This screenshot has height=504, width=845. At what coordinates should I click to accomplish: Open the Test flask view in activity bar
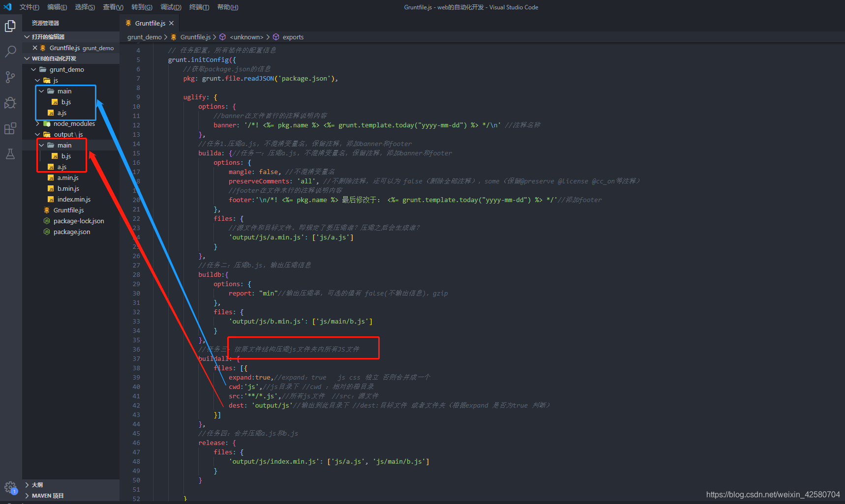pyautogui.click(x=10, y=154)
